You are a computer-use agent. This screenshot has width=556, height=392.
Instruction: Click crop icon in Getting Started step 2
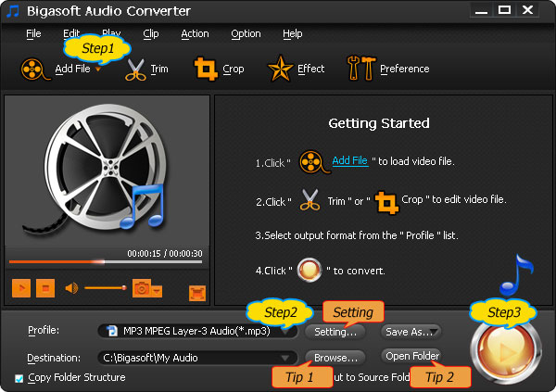point(386,202)
